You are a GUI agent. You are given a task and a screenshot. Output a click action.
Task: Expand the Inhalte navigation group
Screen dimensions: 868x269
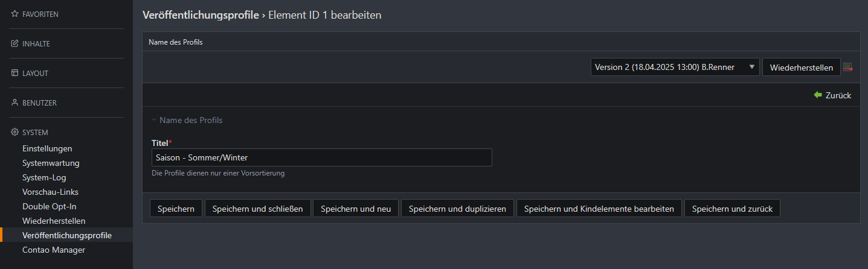click(36, 43)
